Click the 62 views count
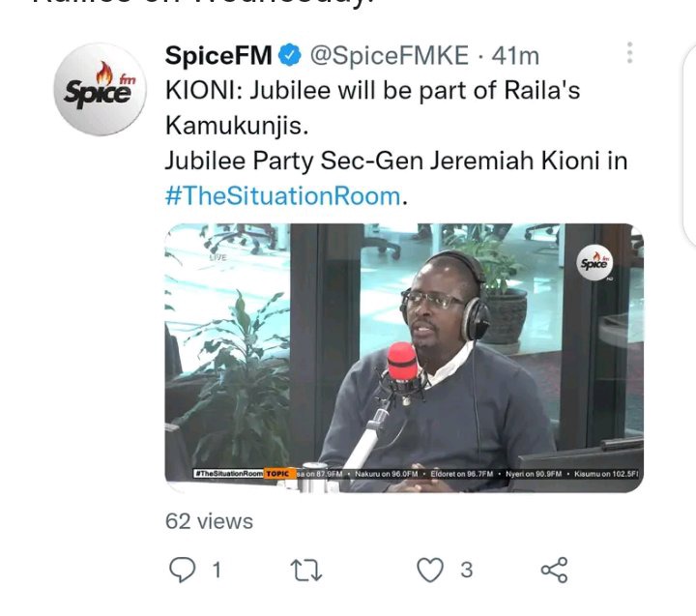The image size is (696, 616). pyautogui.click(x=209, y=521)
